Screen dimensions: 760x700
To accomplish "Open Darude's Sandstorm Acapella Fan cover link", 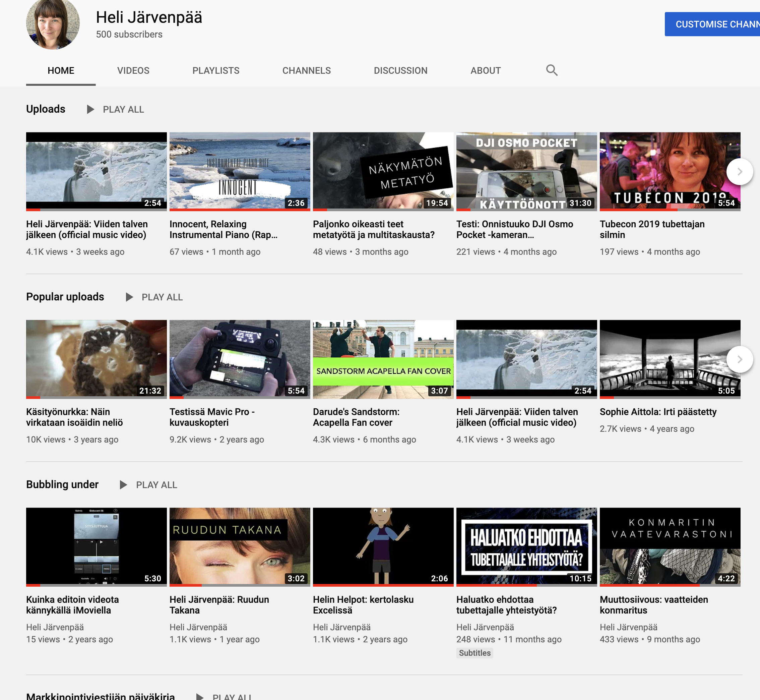I will point(356,417).
